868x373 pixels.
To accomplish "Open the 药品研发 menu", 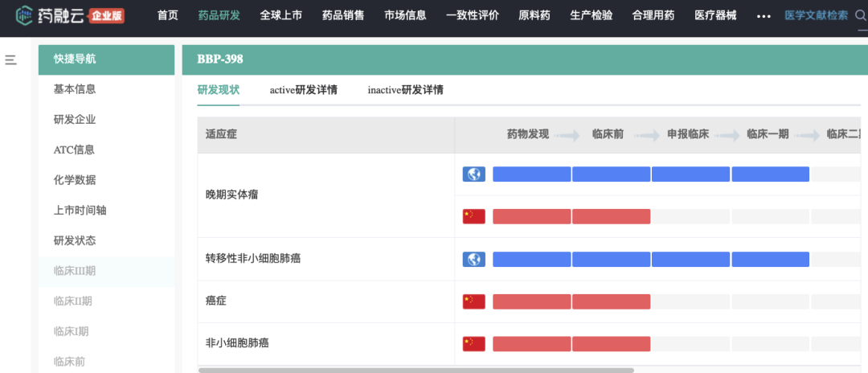I will (219, 15).
